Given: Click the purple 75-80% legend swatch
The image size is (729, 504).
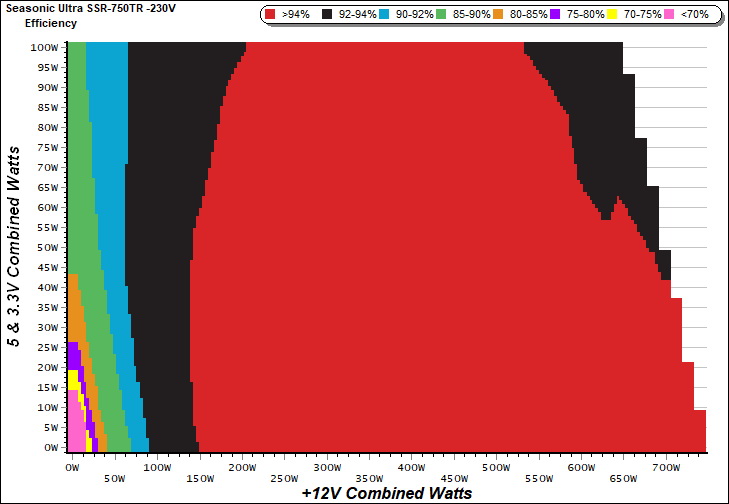Looking at the screenshot, I should tap(555, 15).
